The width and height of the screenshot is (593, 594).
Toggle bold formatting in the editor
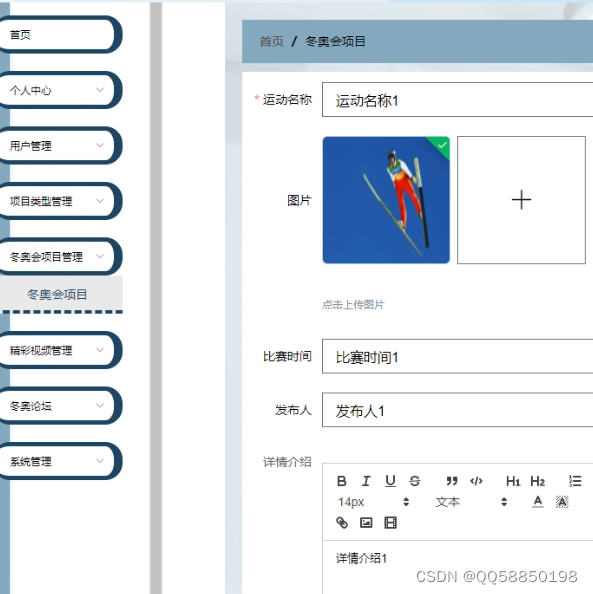[x=341, y=481]
